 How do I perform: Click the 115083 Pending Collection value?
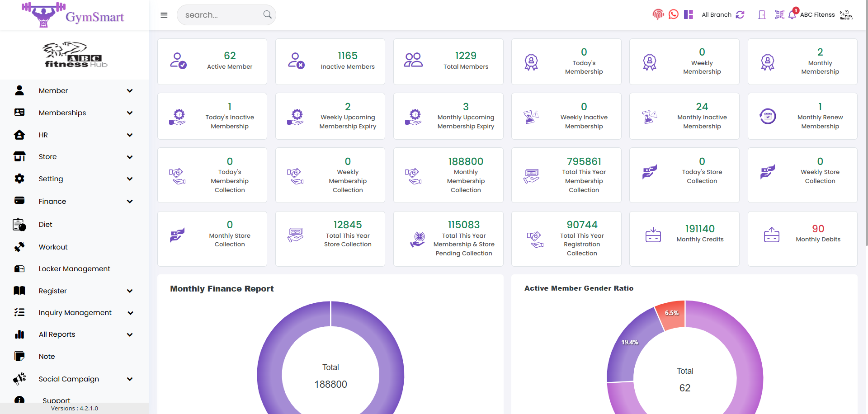(x=464, y=225)
